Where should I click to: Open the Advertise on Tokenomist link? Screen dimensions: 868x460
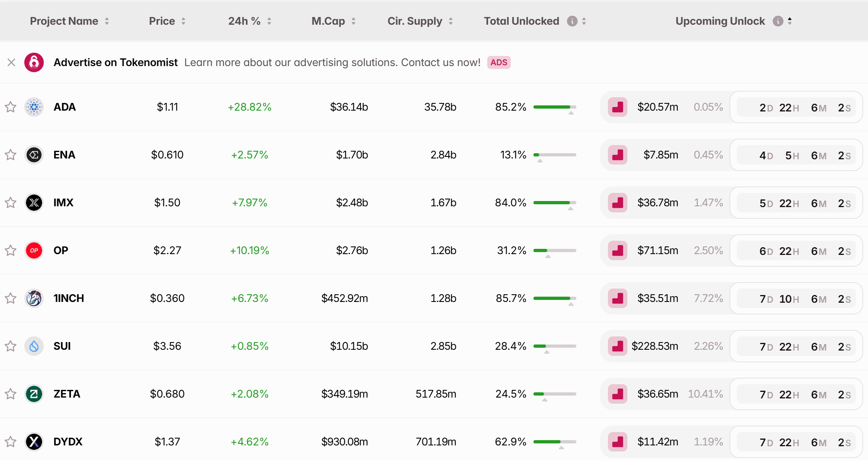tap(115, 62)
